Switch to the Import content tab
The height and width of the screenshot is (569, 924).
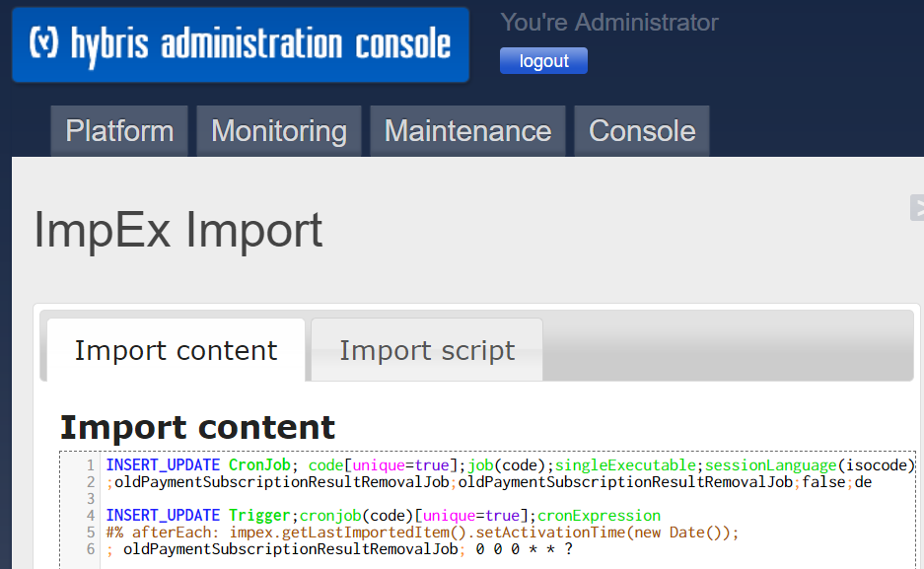click(x=176, y=350)
